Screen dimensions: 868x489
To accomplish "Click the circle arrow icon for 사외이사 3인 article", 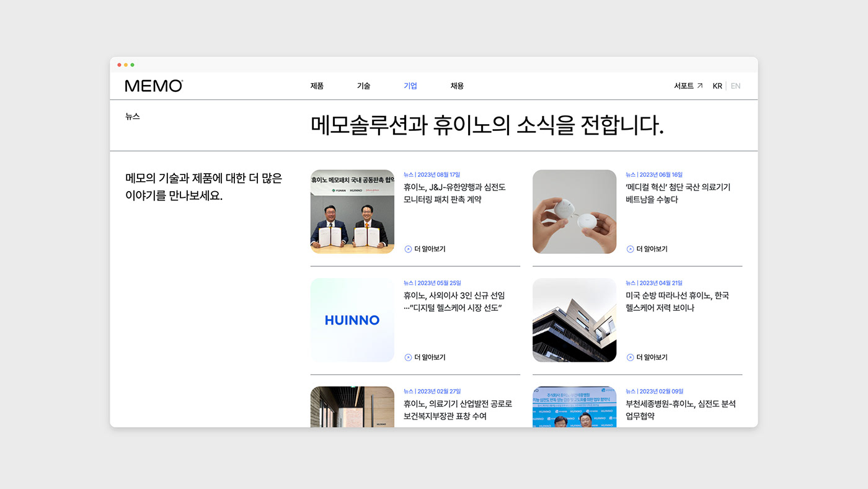I will tap(408, 357).
